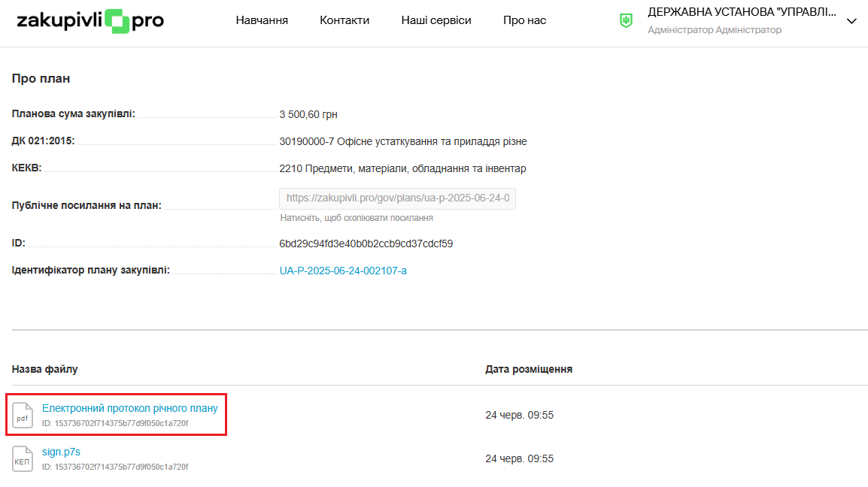Download the sign.p7s file
The width and height of the screenshot is (868, 487).
(61, 452)
